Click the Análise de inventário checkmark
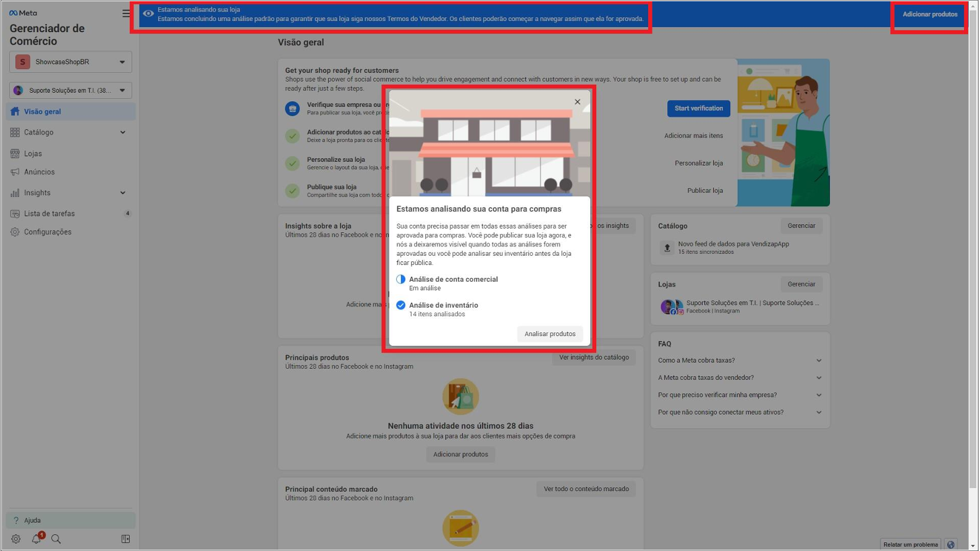Image resolution: width=980 pixels, height=551 pixels. pos(401,305)
